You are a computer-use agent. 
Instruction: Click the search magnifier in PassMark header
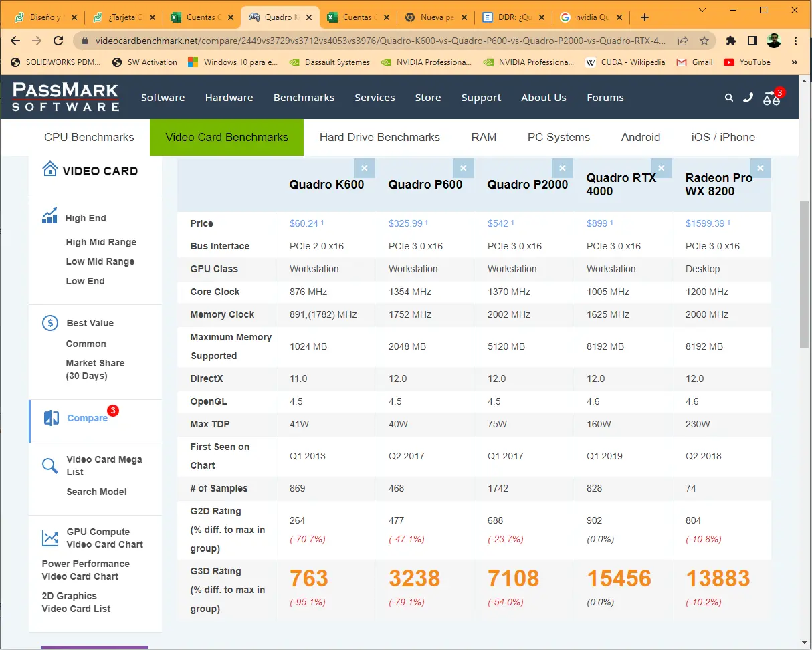pos(729,98)
